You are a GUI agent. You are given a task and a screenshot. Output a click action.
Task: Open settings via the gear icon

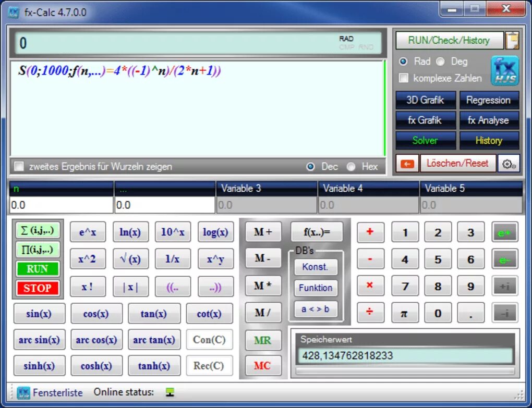509,164
